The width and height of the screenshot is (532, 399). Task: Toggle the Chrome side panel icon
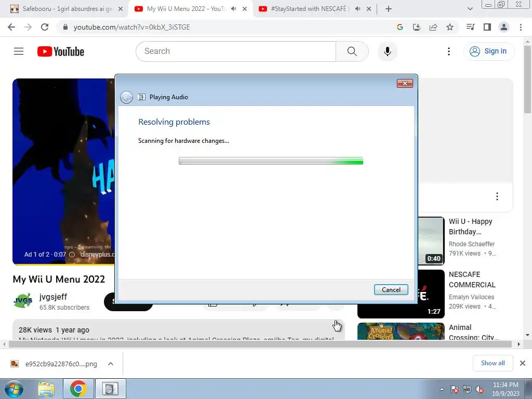(x=487, y=27)
